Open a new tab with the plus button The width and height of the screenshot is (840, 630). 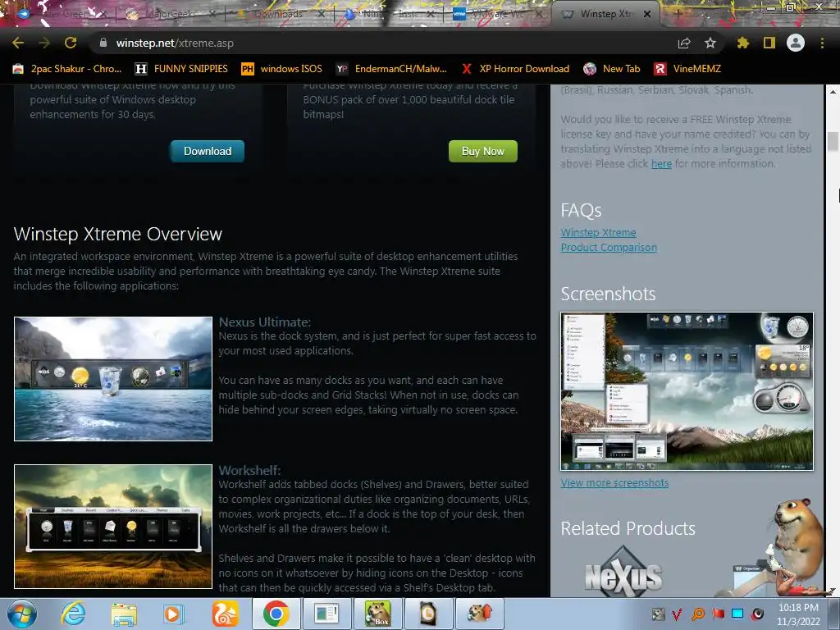coord(677,14)
